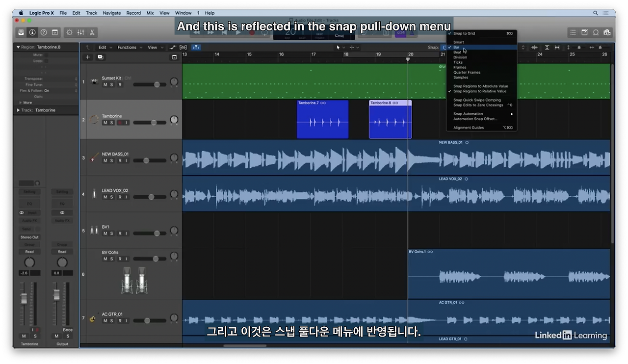
Task: Open the Command-click tool crosshair dropdown
Action: coord(354,48)
